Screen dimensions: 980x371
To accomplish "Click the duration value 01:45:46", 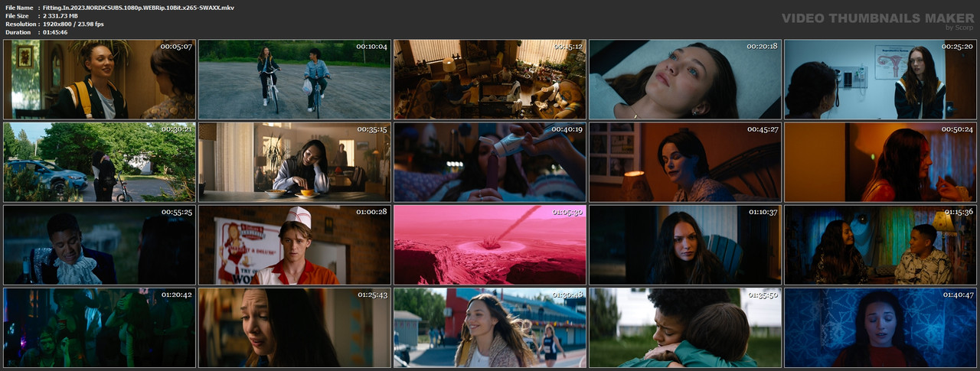I will tap(55, 33).
